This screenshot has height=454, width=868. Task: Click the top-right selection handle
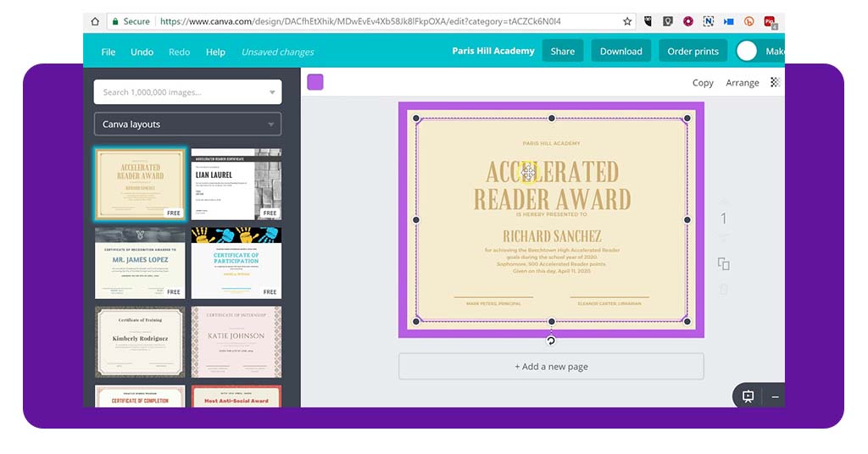[687, 119]
